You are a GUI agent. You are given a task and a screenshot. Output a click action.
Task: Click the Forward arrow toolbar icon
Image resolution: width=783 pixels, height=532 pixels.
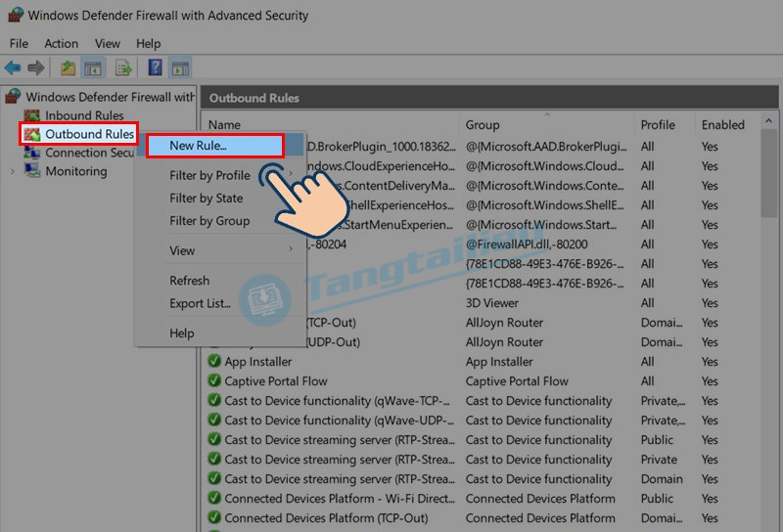pos(36,67)
